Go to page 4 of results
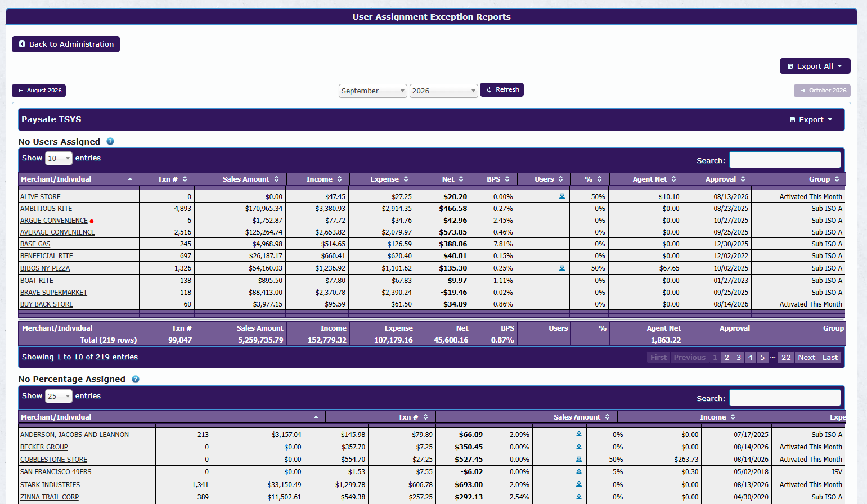 coord(751,357)
